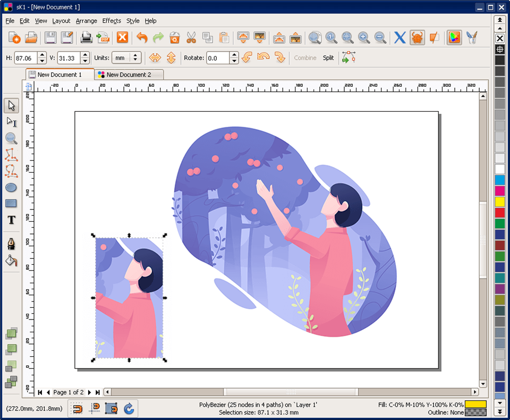This screenshot has height=420, width=510.
Task: Switch to the New Document 2 tab
Action: click(x=129, y=74)
